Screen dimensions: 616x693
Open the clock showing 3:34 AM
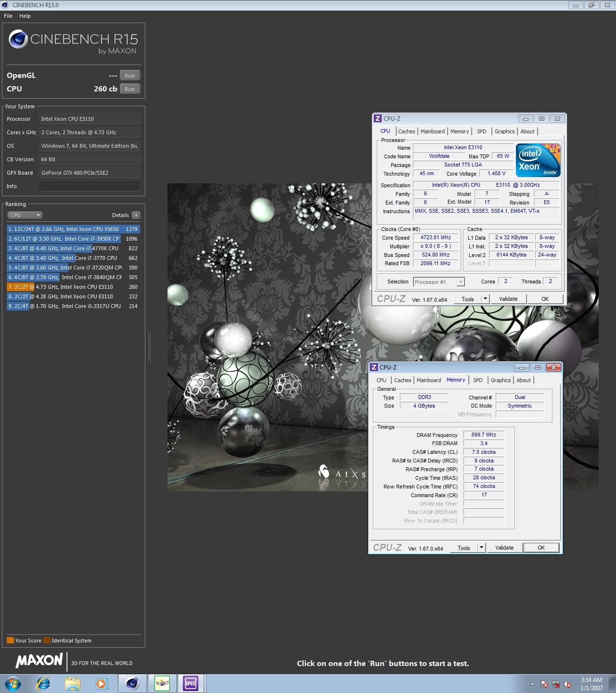[591, 684]
